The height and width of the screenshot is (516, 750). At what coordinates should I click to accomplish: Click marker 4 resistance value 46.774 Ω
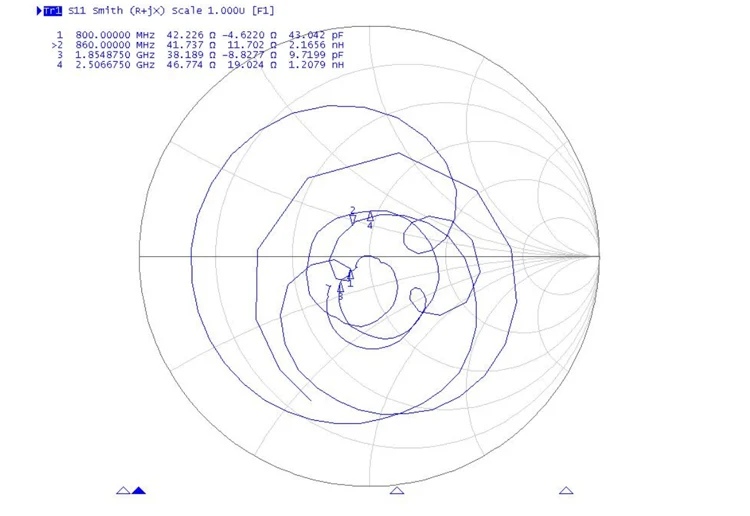coord(191,65)
